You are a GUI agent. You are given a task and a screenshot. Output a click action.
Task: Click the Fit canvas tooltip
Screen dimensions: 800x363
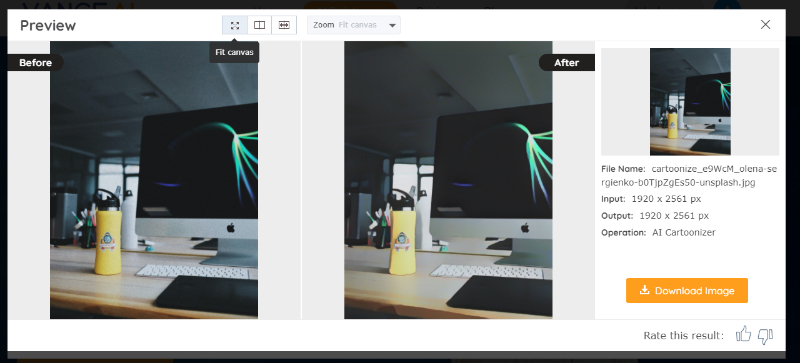pyautogui.click(x=234, y=53)
